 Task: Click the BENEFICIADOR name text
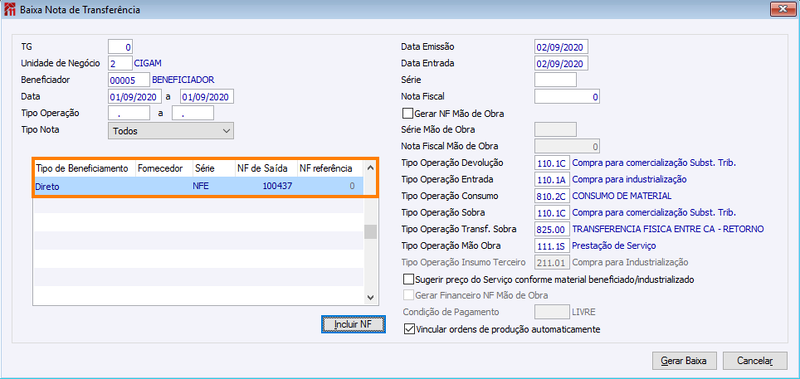183,80
